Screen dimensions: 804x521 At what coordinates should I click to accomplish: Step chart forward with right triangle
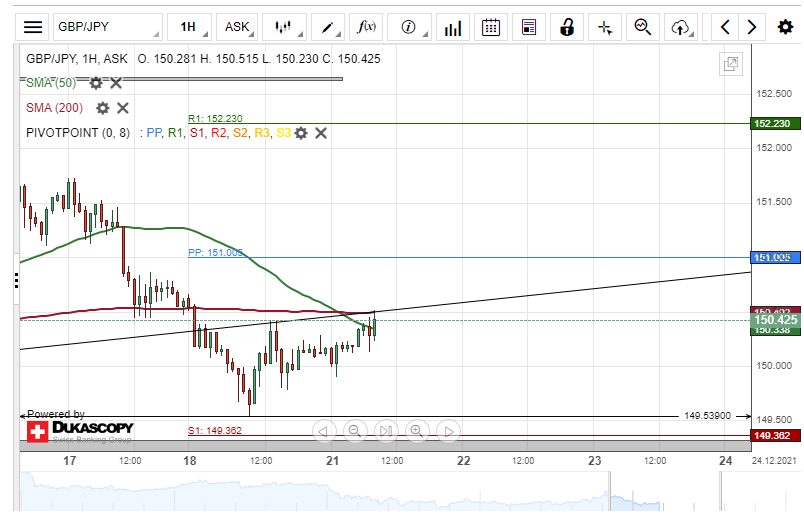449,432
